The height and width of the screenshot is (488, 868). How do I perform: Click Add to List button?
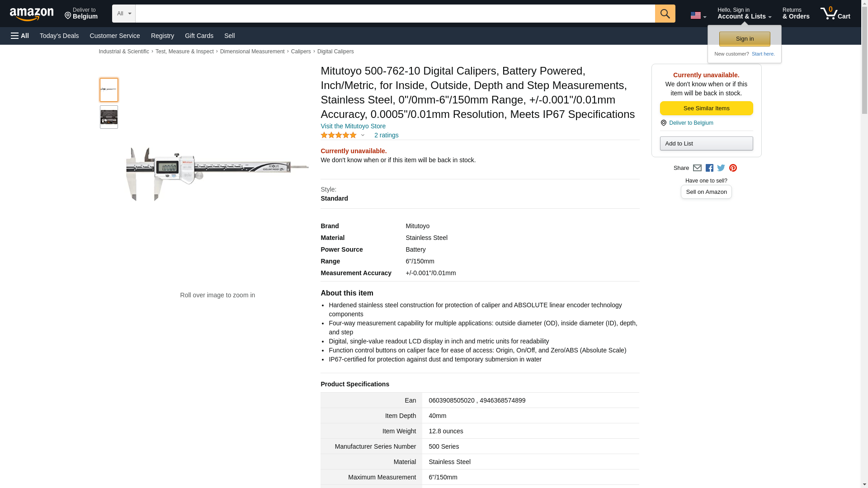point(706,144)
